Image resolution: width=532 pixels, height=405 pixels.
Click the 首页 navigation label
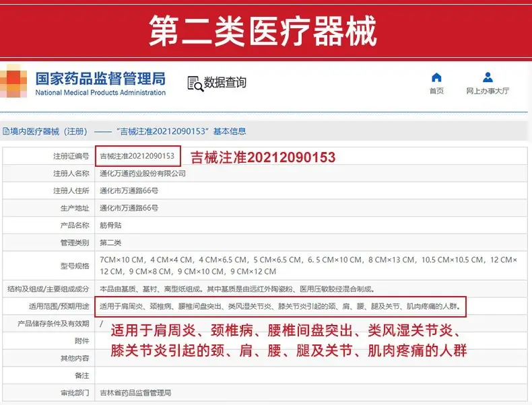pos(436,91)
